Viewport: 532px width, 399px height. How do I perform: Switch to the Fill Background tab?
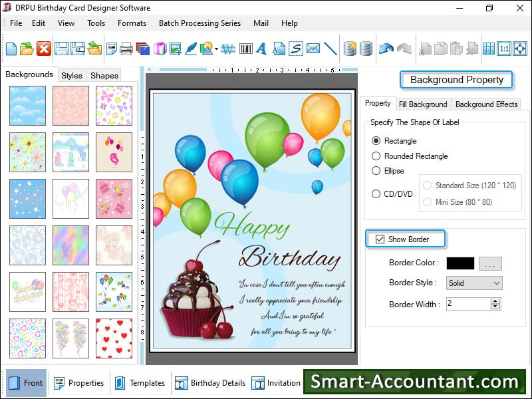pyautogui.click(x=422, y=104)
